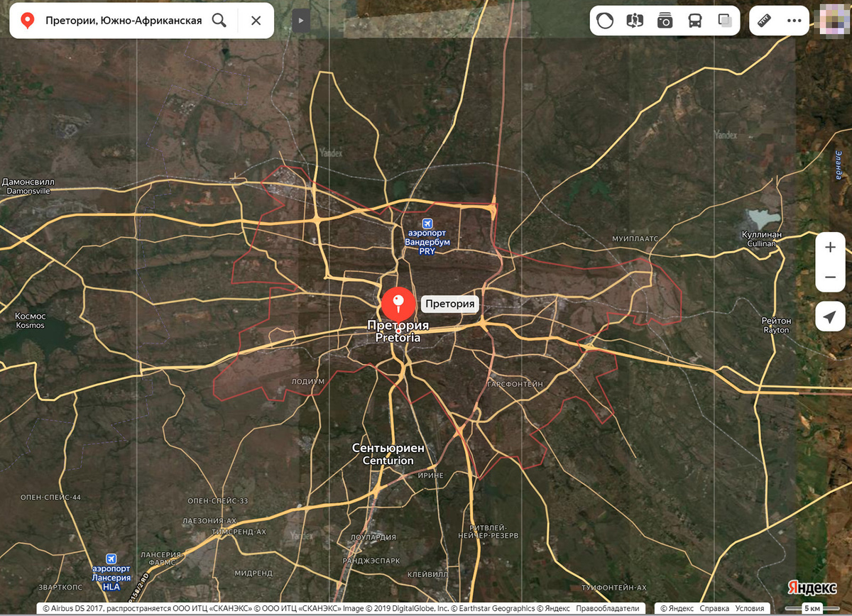852x616 pixels.
Task: Click Лансерия HLA airport icon
Action: [111, 559]
